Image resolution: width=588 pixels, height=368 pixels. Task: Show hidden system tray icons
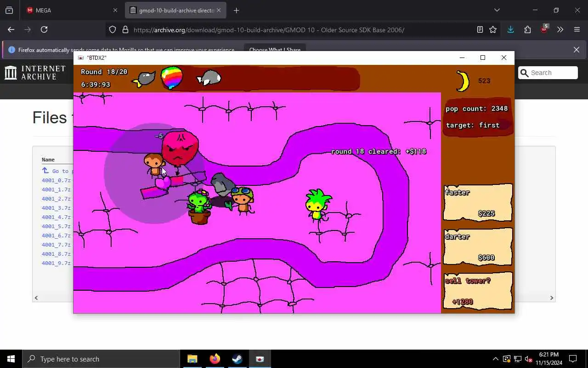(495, 359)
